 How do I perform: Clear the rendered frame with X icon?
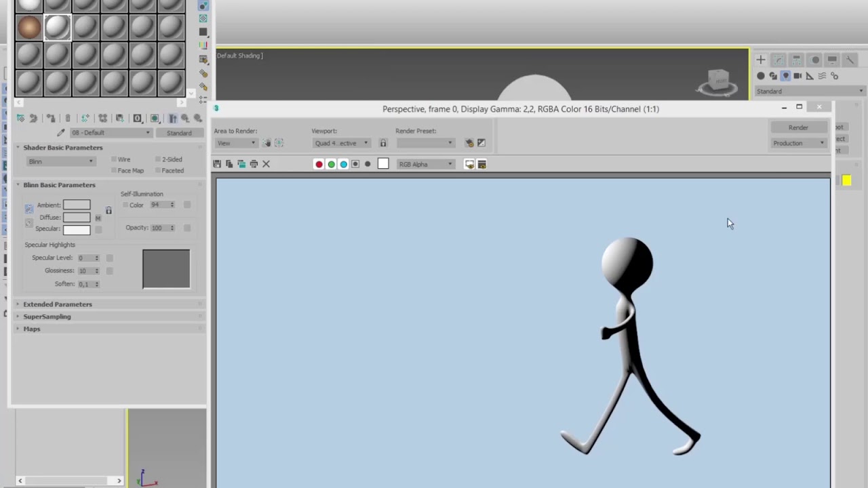(x=266, y=164)
